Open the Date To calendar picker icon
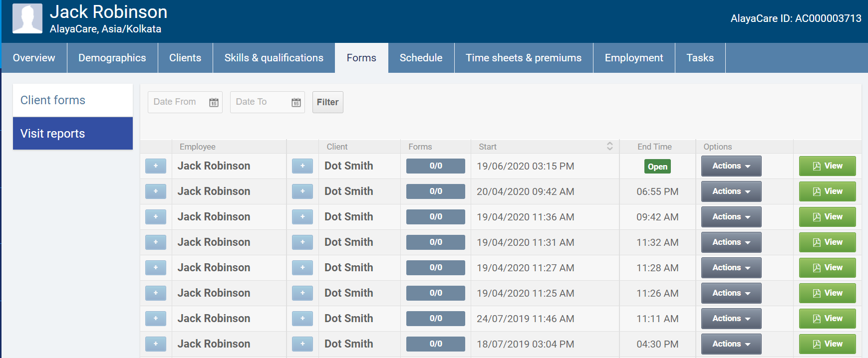Screen dimensions: 868x358 click(x=296, y=102)
